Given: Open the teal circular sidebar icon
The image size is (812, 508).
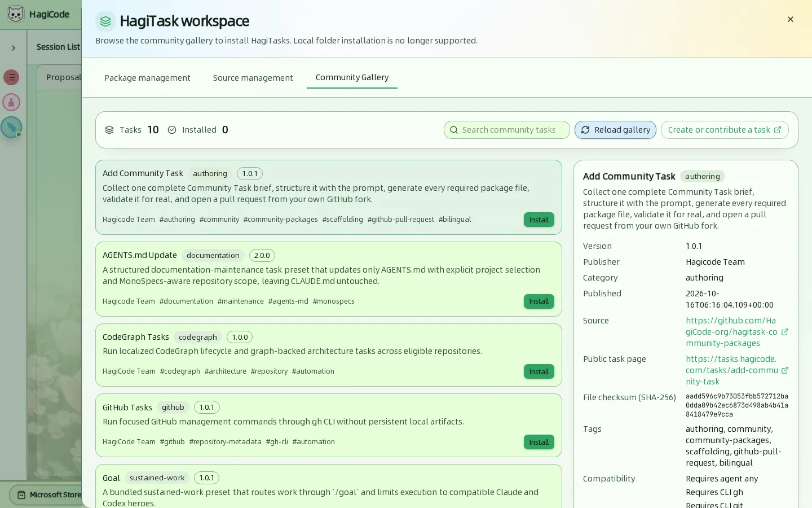Looking at the screenshot, I should (11, 127).
